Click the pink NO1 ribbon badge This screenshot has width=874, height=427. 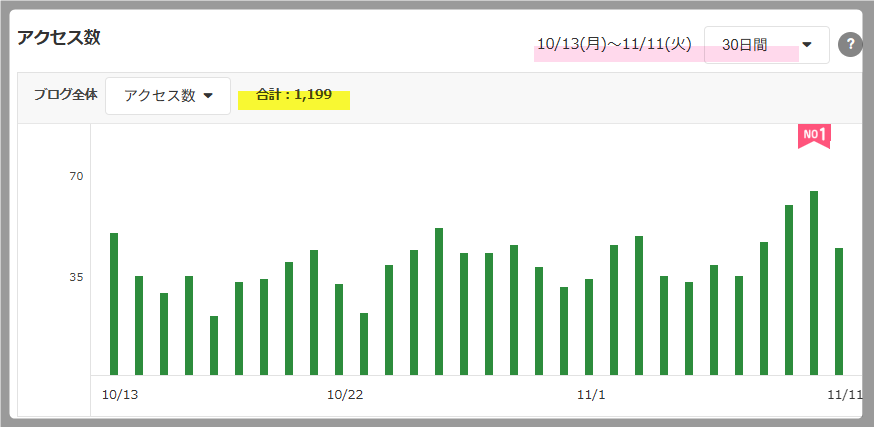click(814, 136)
